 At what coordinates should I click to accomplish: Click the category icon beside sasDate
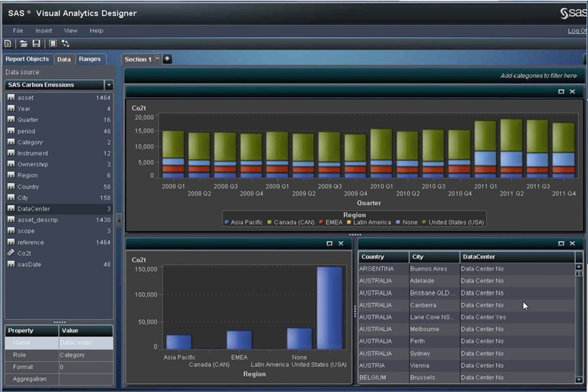coord(11,264)
